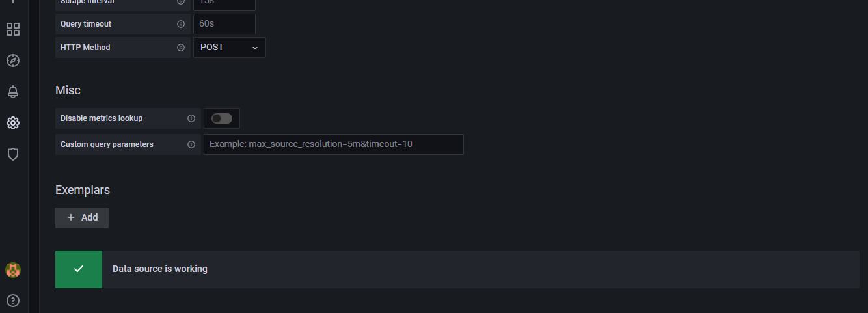Click the info icon beside Disable metrics lookup
868x313 pixels.
point(191,118)
